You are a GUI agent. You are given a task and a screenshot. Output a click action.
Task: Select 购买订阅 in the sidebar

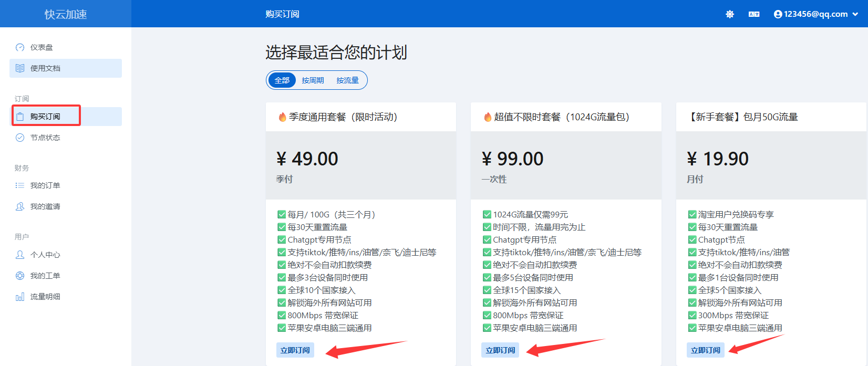coord(66,117)
